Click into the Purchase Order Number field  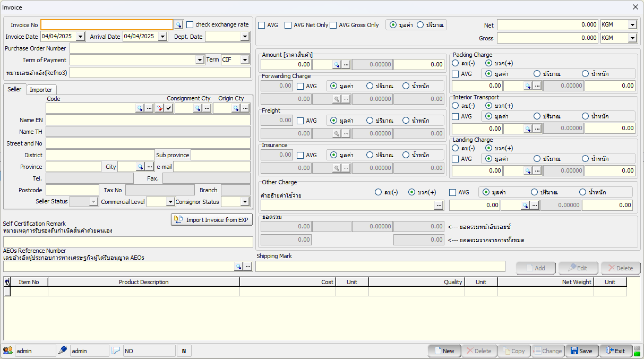[x=160, y=48]
